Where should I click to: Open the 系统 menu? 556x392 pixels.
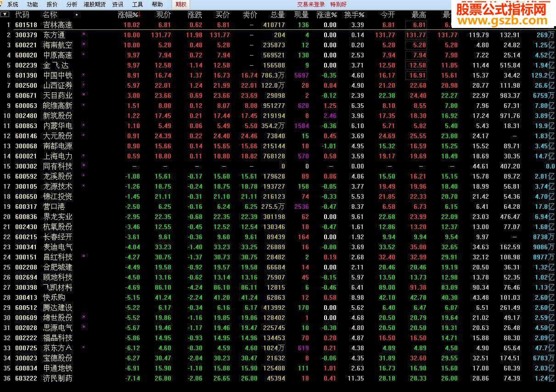coord(13,5)
